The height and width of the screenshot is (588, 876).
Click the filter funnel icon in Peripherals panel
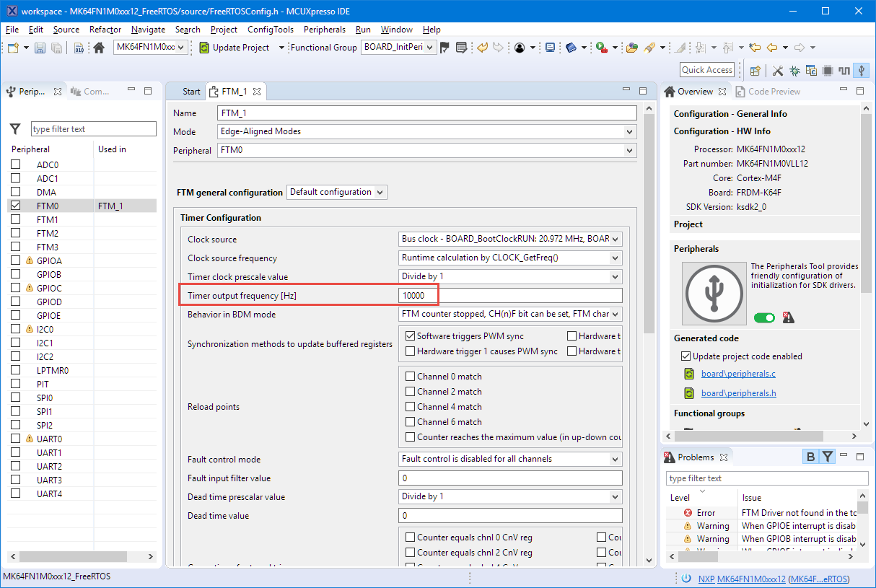click(15, 129)
